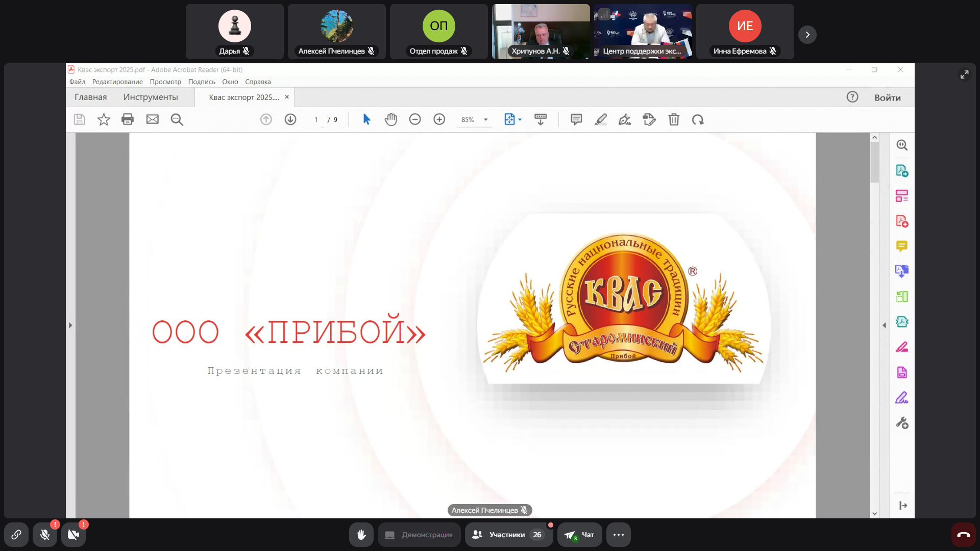This screenshot has width=980, height=551.
Task: Activate the hand pan tool
Action: click(x=391, y=119)
